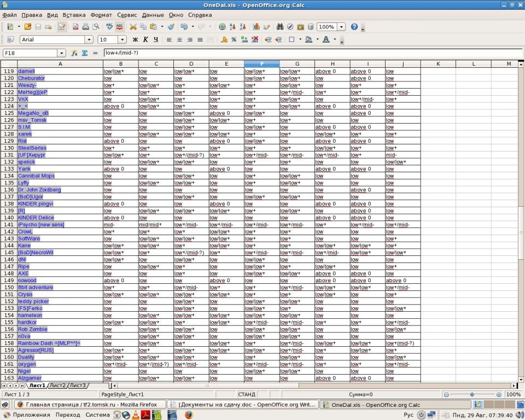This screenshot has height=420, width=525.
Task: Export directly as PDF icon
Action: 75,27
